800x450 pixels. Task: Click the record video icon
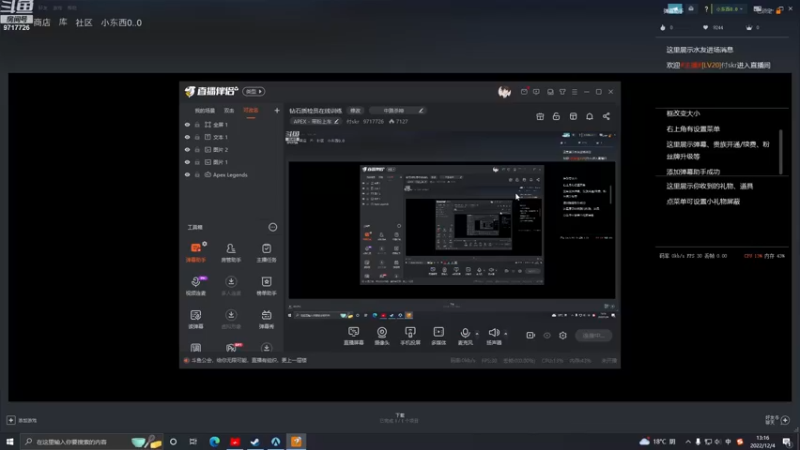pos(531,335)
